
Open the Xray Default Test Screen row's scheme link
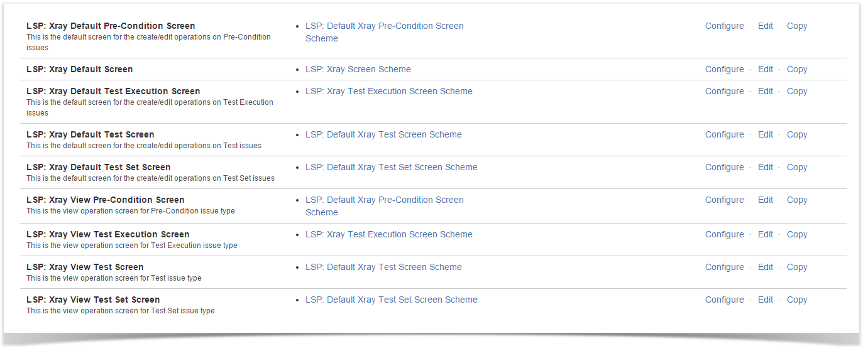[383, 134]
